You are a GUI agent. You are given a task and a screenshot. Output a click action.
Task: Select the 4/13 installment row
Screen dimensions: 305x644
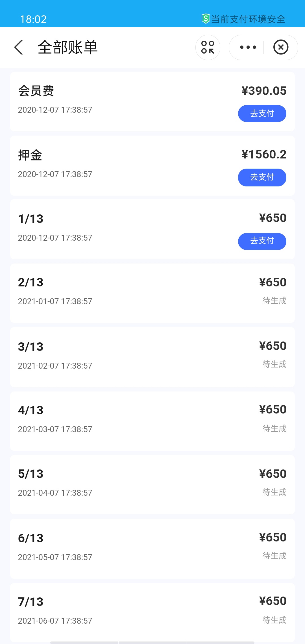tap(152, 421)
